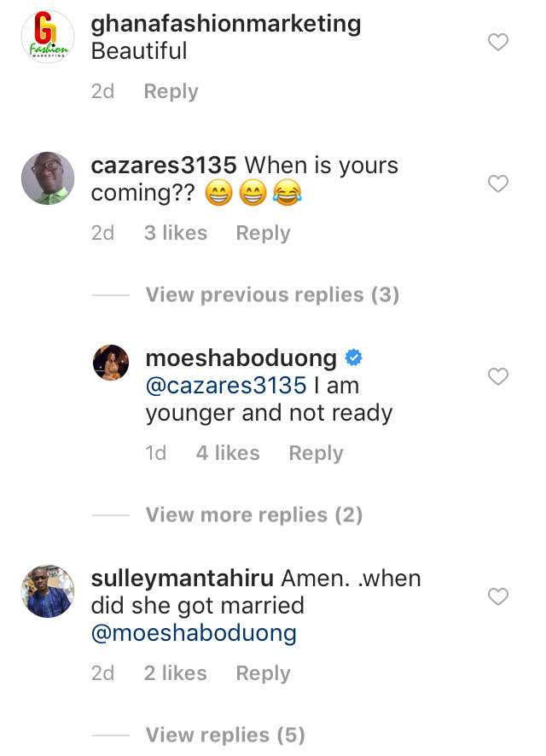Open sulleymantahiru's avatar

(48, 590)
